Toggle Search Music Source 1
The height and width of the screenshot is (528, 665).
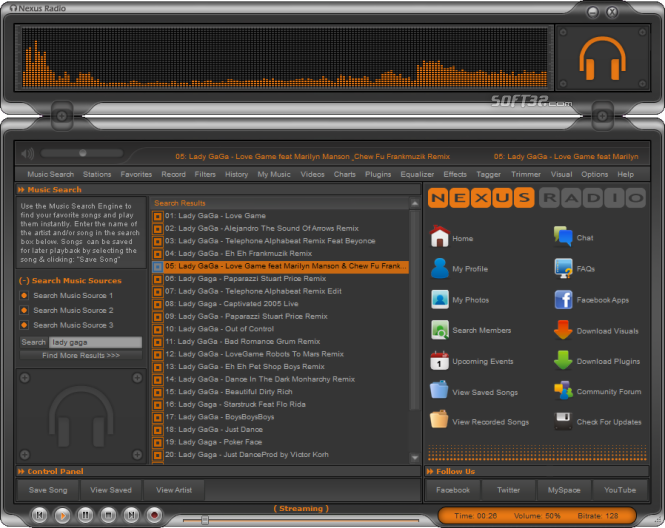pyautogui.click(x=24, y=295)
